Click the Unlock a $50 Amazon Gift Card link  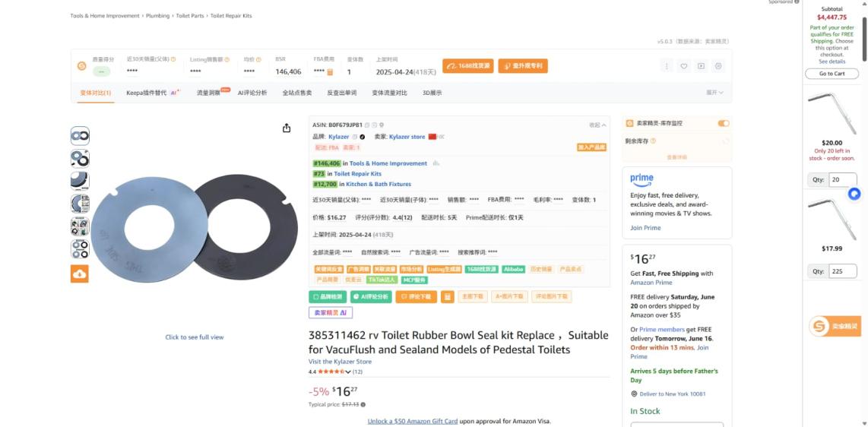coord(413,422)
